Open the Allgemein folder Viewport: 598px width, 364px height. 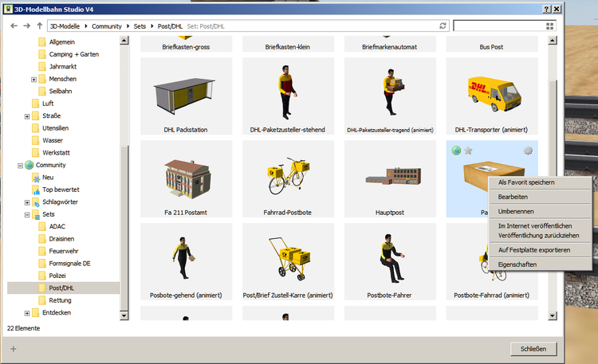tap(61, 42)
